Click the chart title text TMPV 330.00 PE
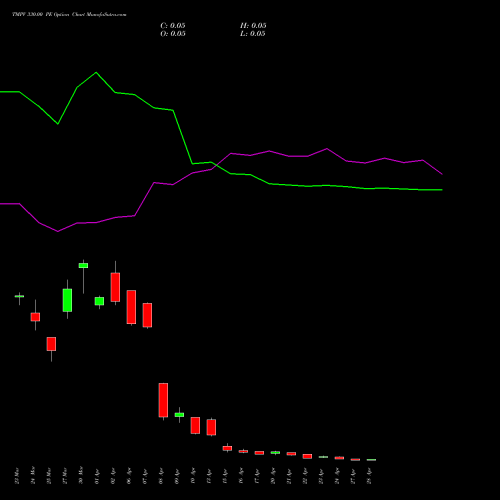Screen dimensions: 500x500 click(x=32, y=14)
